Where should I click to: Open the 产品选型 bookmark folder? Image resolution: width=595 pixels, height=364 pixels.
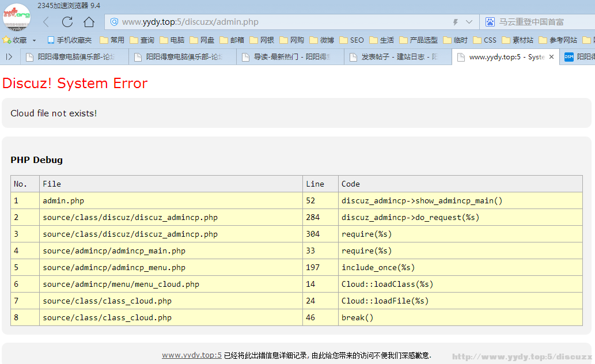click(419, 40)
